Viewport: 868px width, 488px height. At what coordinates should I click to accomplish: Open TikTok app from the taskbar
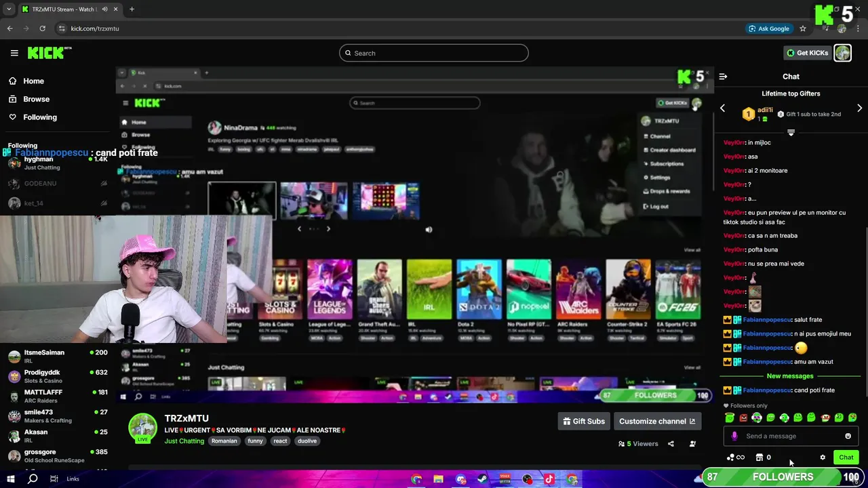(x=549, y=479)
